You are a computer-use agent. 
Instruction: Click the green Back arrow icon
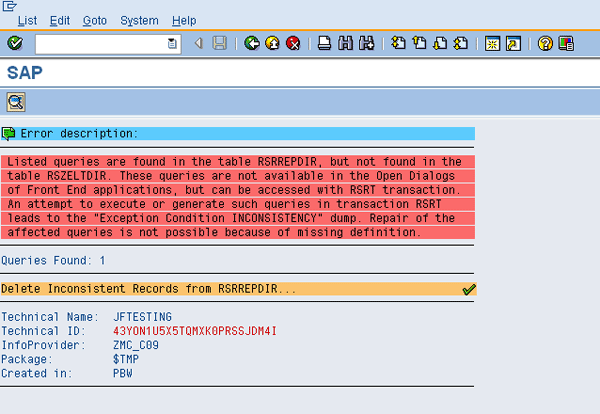pyautogui.click(x=252, y=43)
